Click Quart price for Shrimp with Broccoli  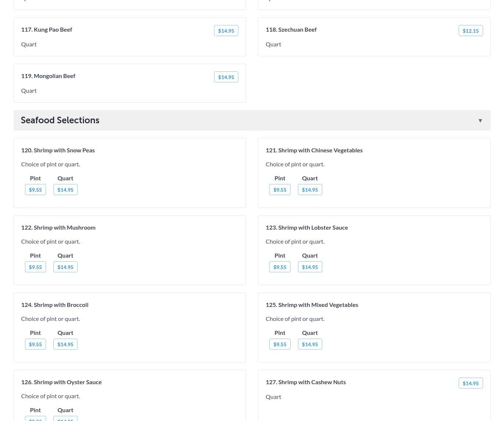click(65, 344)
